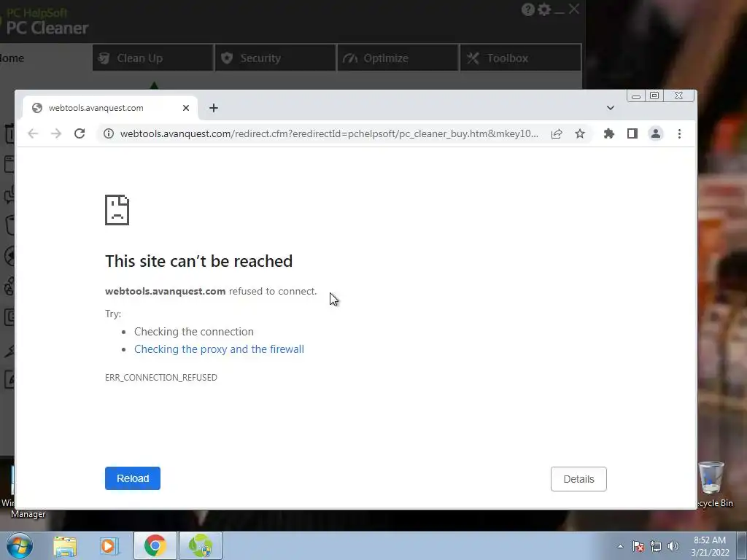747x560 pixels.
Task: Open the Action Center flag icon
Action: tap(638, 546)
